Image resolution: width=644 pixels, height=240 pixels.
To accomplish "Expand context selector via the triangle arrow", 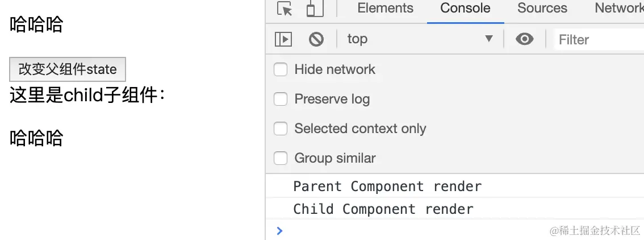I will (489, 39).
